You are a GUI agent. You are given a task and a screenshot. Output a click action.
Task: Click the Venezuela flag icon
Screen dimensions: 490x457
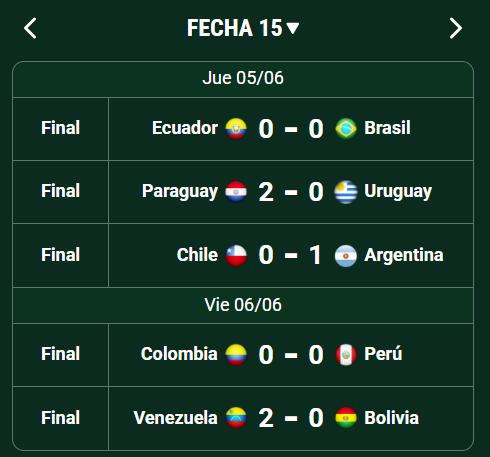tap(236, 418)
